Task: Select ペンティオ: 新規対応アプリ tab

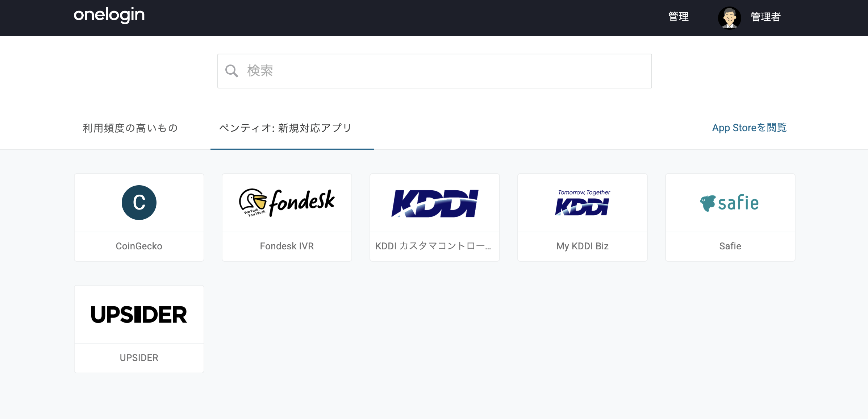Action: pos(285,128)
